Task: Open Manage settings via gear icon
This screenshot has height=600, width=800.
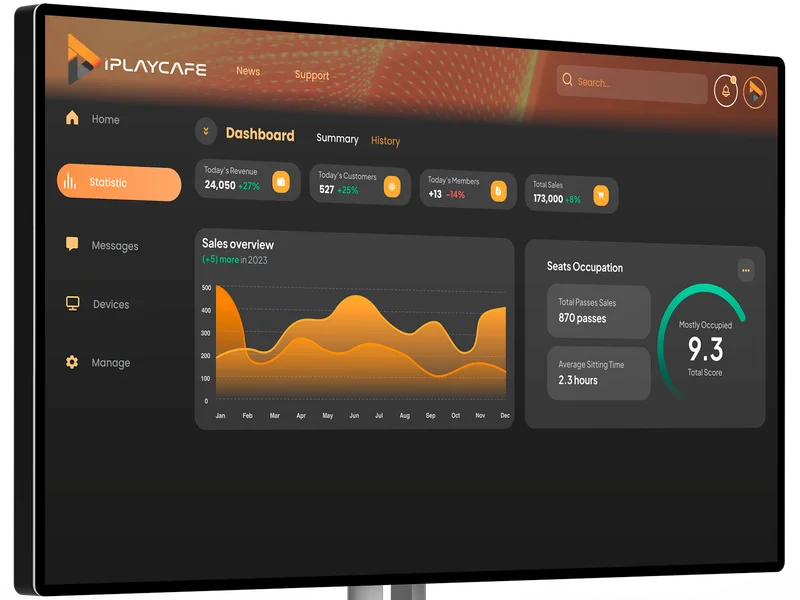Action: pos(71,361)
